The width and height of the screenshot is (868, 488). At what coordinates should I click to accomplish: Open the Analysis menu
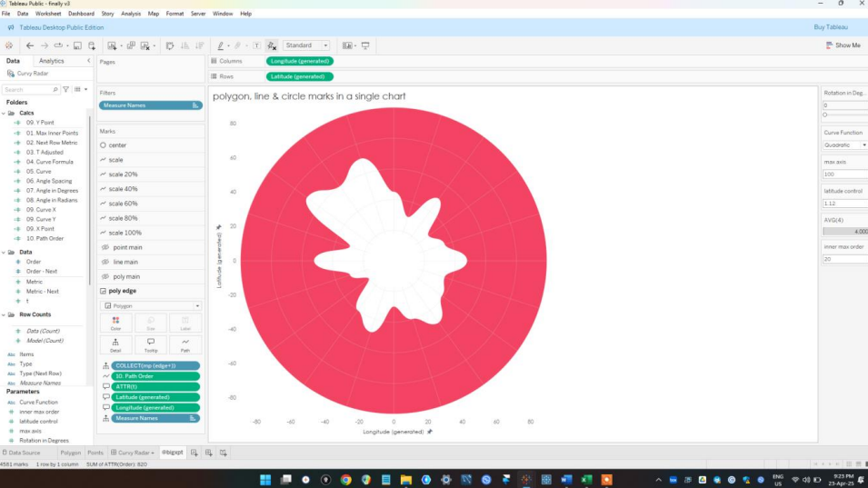(x=131, y=14)
